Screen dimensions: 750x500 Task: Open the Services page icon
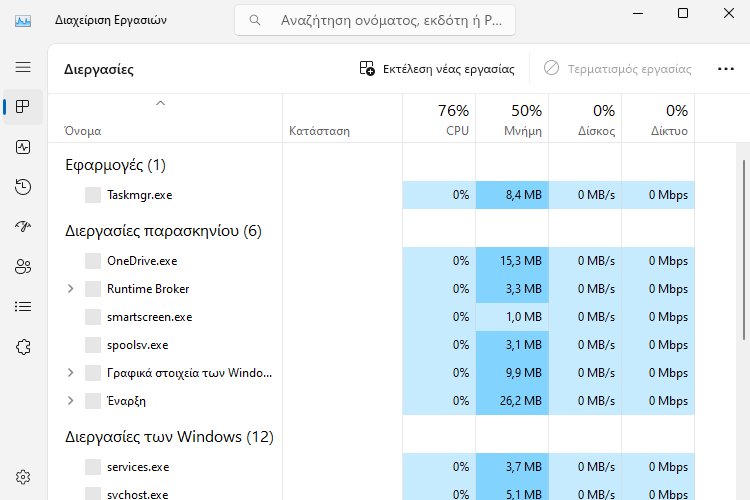(23, 347)
